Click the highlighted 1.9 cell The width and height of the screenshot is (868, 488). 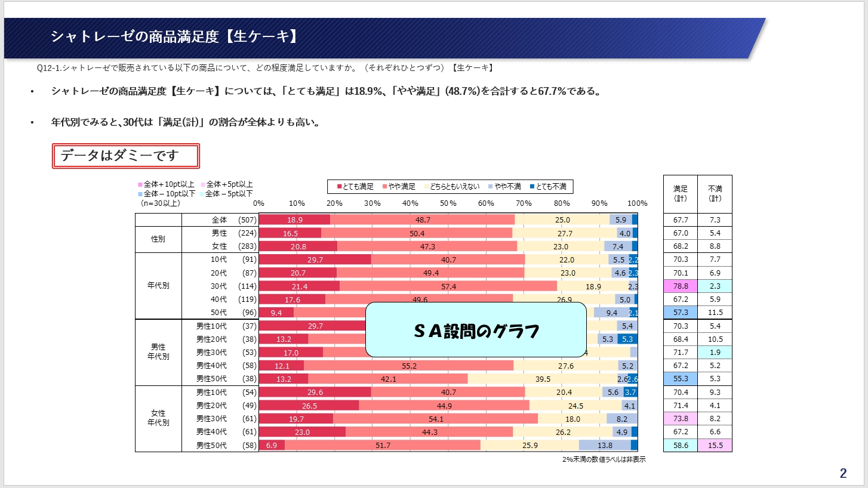(x=715, y=352)
